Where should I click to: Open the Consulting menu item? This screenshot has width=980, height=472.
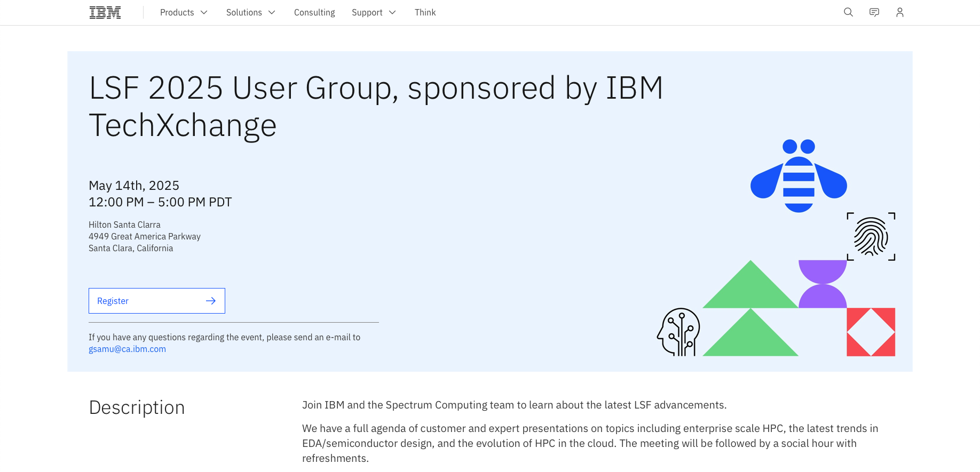pos(314,12)
